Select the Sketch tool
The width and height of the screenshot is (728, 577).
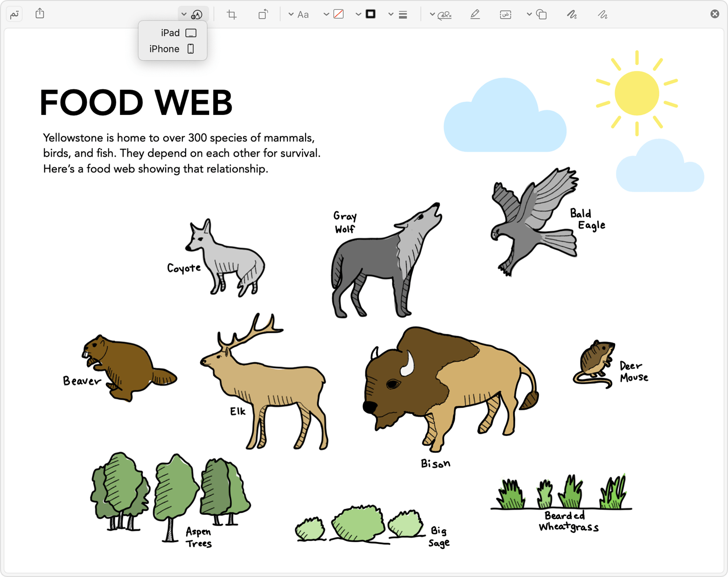click(x=602, y=14)
